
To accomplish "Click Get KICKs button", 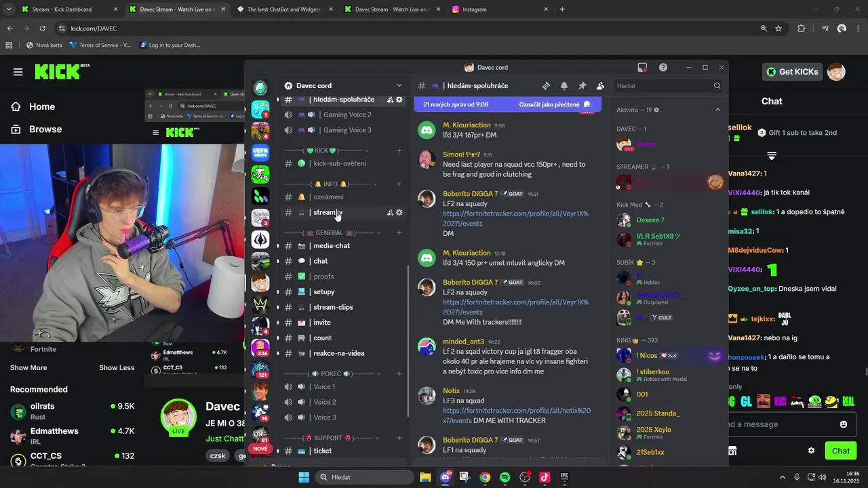I will pyautogui.click(x=793, y=72).
